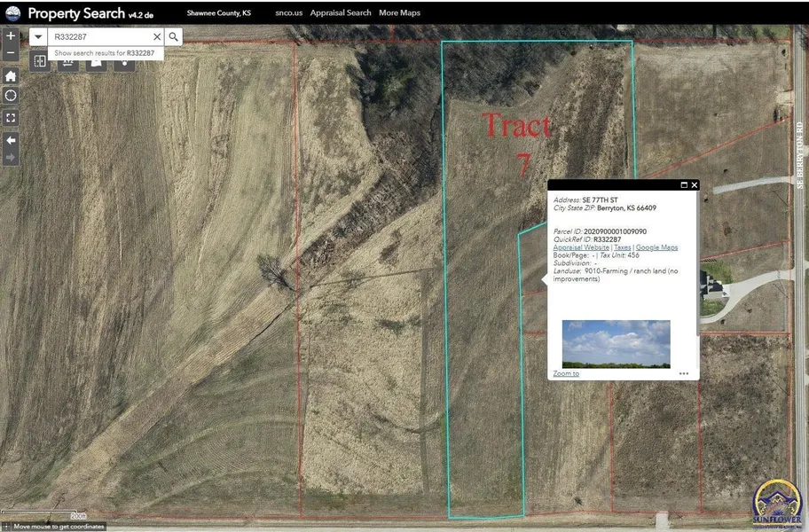The image size is (809, 532).
Task: Open the Appraisal Search menu item
Action: tap(341, 13)
